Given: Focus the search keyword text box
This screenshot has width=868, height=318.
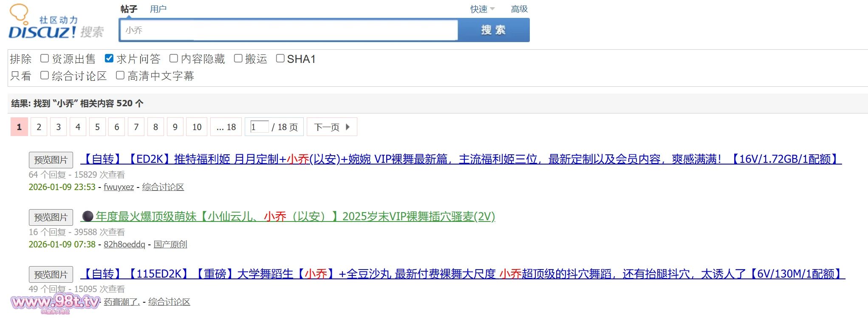Looking at the screenshot, I should tap(289, 30).
